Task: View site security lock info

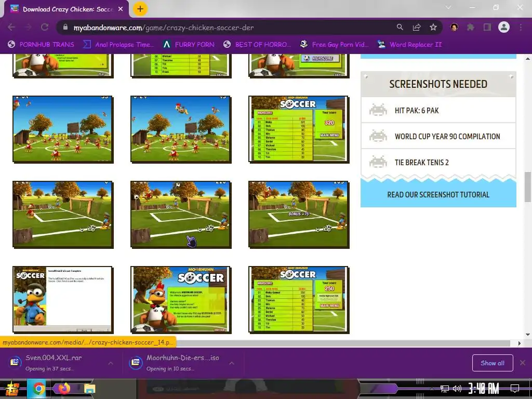Action: [x=65, y=28]
